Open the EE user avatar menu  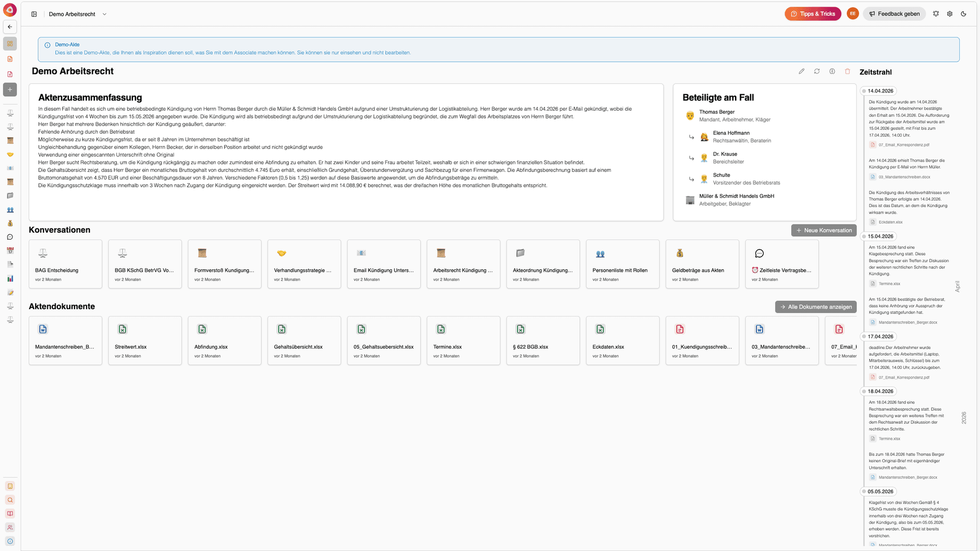pos(852,14)
